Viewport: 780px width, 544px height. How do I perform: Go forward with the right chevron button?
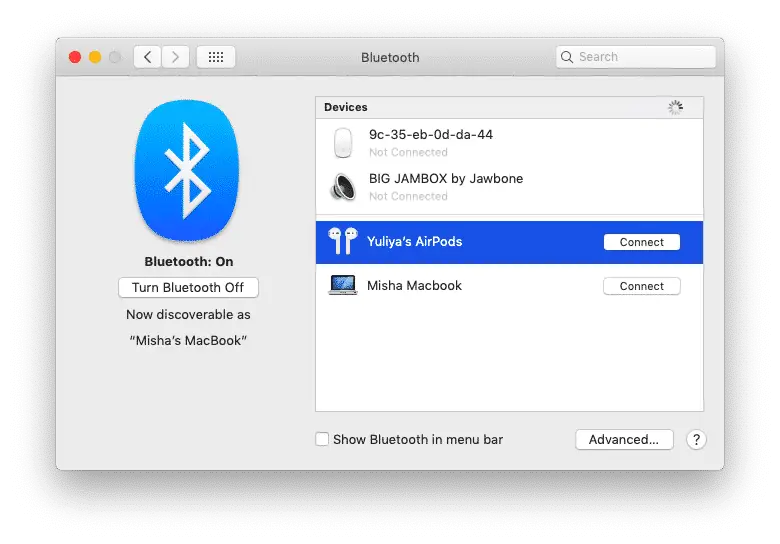pyautogui.click(x=175, y=57)
